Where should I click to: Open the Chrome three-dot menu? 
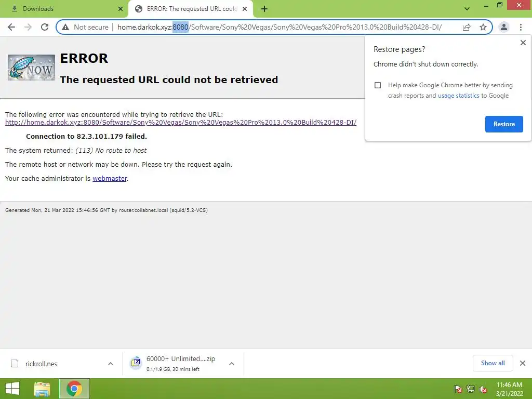[521, 27]
